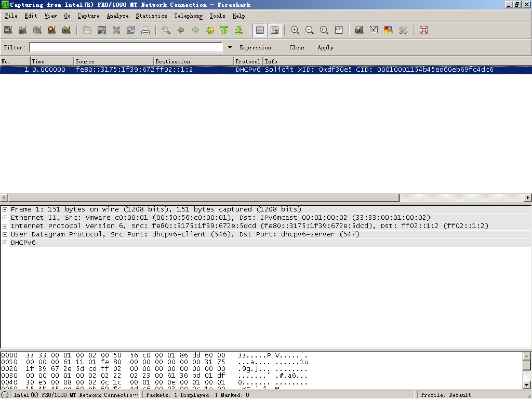The image size is (532, 399).
Task: Jump to the last packet
Action: pyautogui.click(x=239, y=30)
